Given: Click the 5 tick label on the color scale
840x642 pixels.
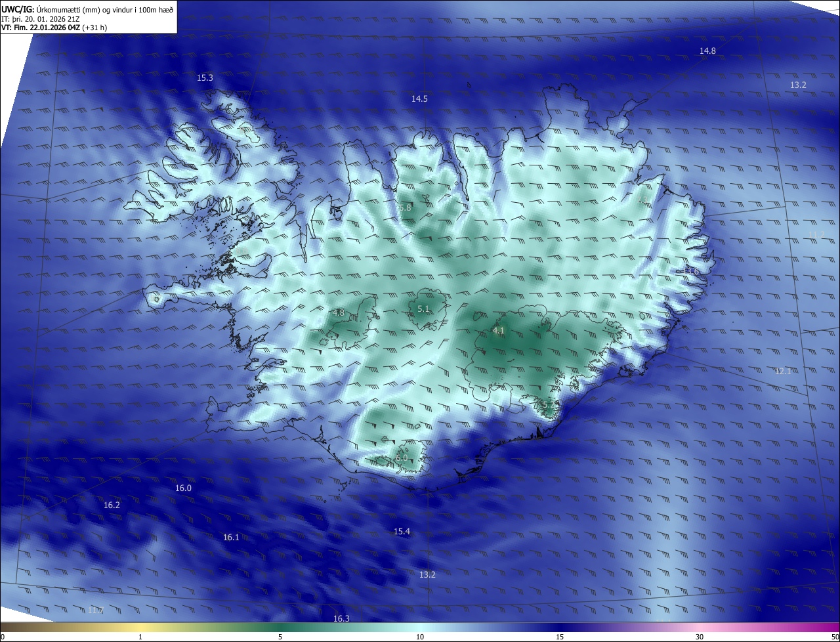Looking at the screenshot, I should click(x=280, y=637).
